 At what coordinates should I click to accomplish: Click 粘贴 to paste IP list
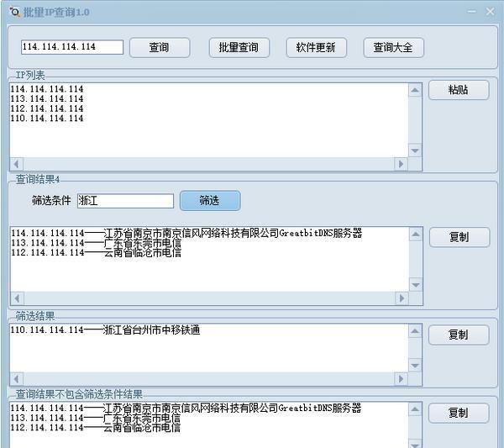459,90
